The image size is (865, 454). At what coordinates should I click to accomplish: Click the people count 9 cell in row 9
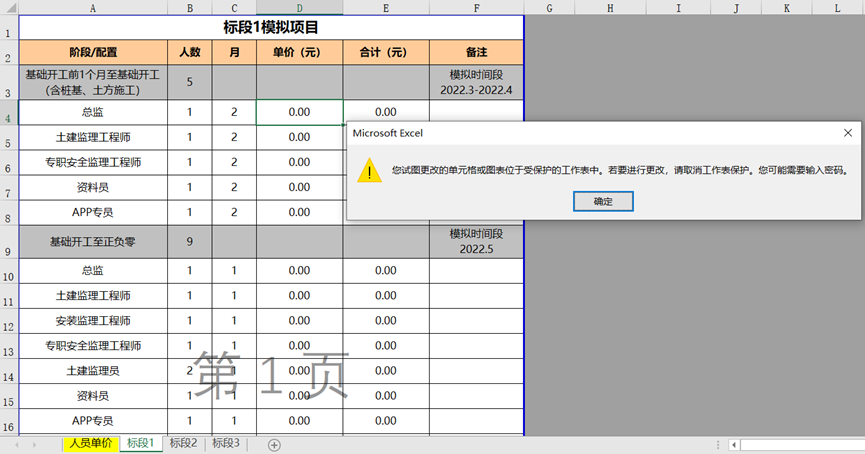190,242
